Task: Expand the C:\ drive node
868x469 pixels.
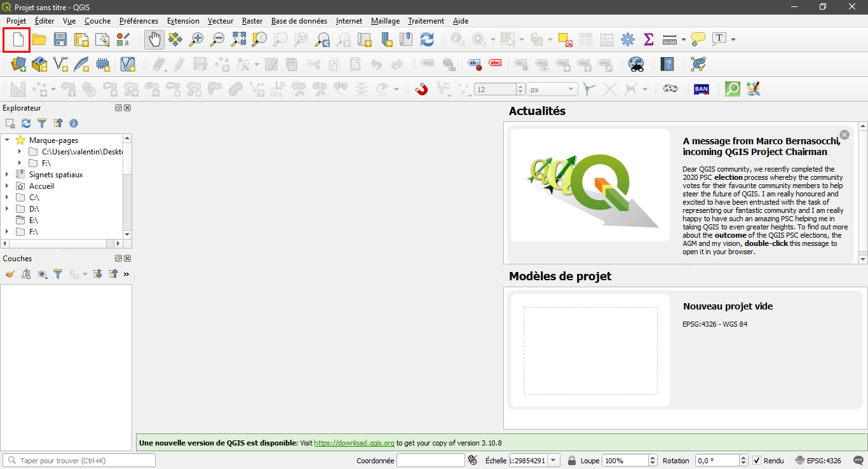Action: coord(7,198)
